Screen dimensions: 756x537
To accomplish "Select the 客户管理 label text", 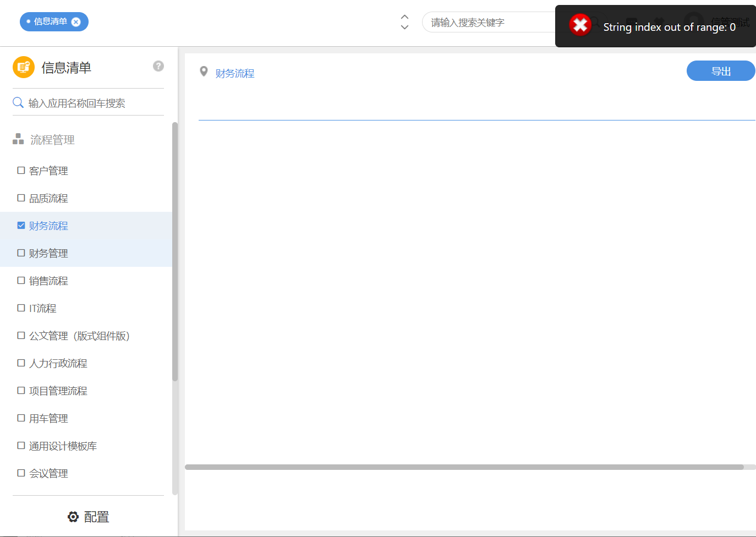I will coord(48,171).
